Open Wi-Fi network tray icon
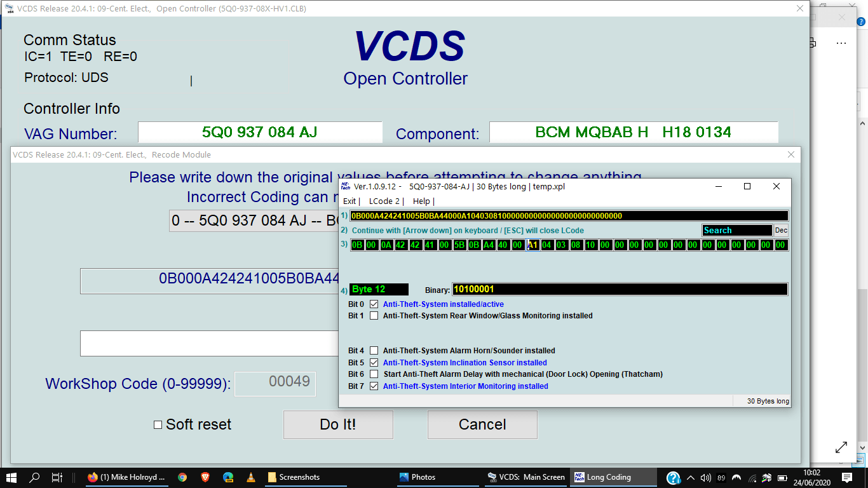 tap(752, 477)
